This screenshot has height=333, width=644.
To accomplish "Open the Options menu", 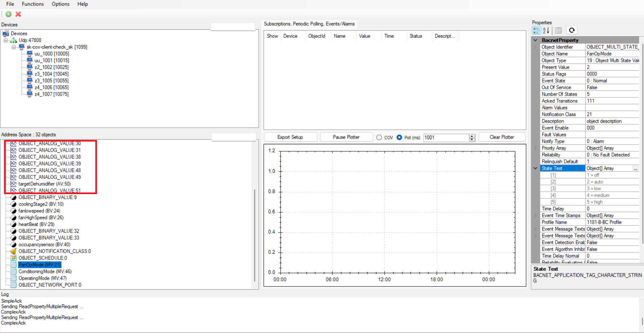I will tap(61, 4).
